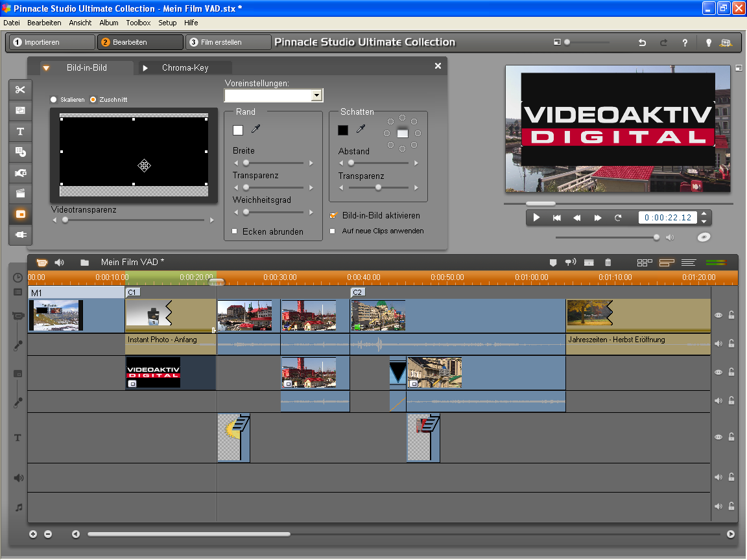Increase timecode with up arrow

704,214
